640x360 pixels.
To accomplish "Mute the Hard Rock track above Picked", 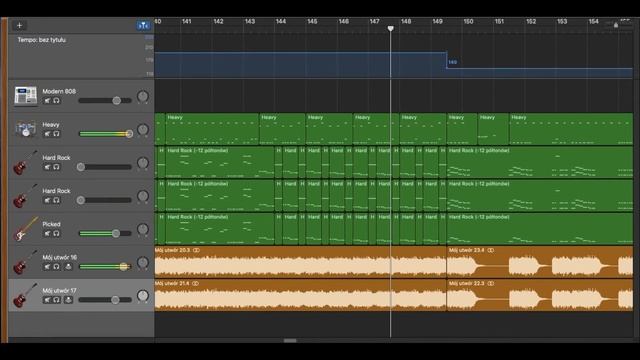I will pyautogui.click(x=47, y=200).
